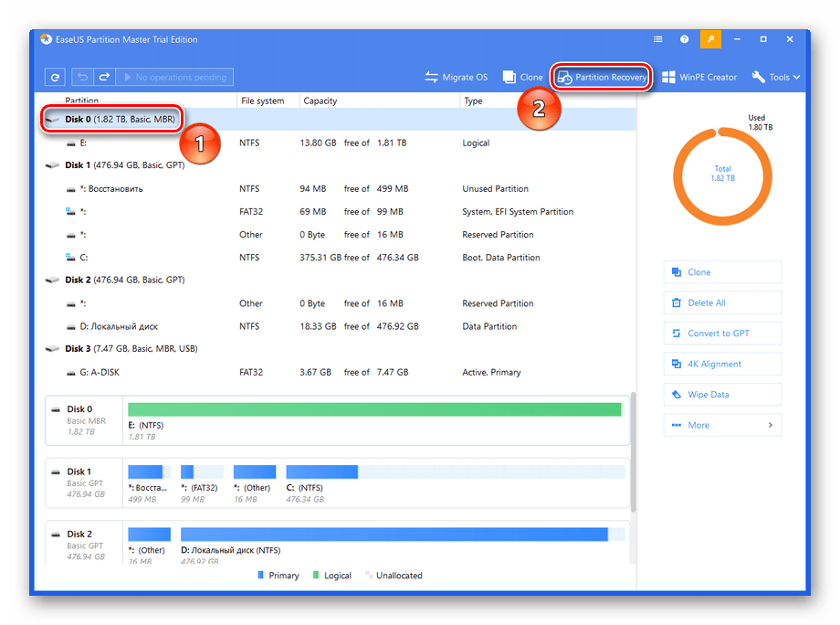Select G: A-DISK FAT32 partition row
The height and width of the screenshot is (625, 840).
click(274, 372)
